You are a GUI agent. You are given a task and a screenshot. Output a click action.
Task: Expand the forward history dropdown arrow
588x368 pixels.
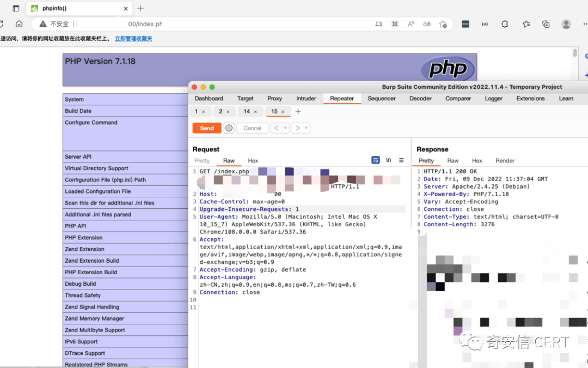pos(307,128)
